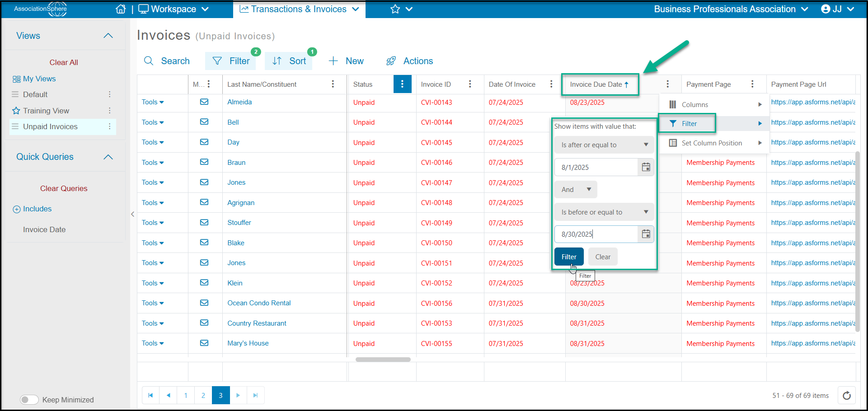This screenshot has height=411, width=868.
Task: Open Status column options menu
Action: (402, 84)
